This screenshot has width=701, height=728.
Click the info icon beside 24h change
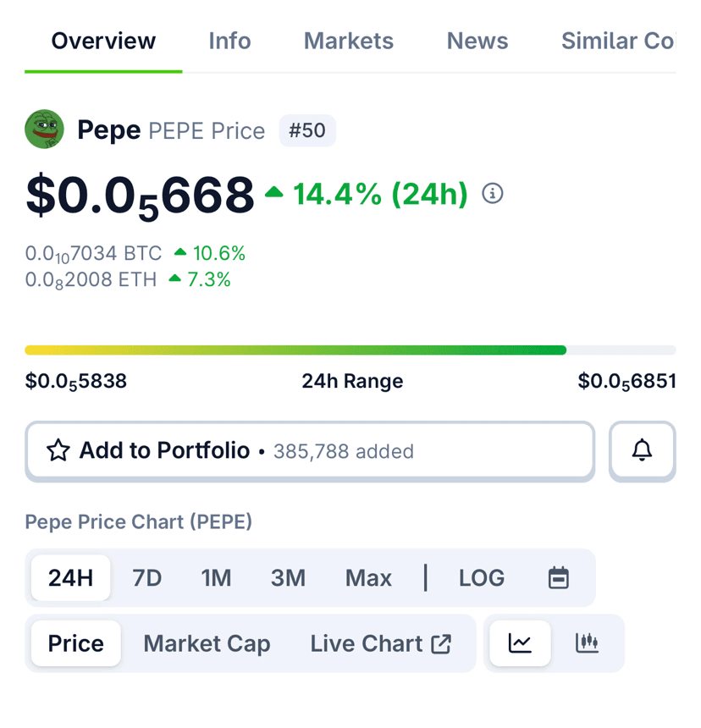click(493, 194)
